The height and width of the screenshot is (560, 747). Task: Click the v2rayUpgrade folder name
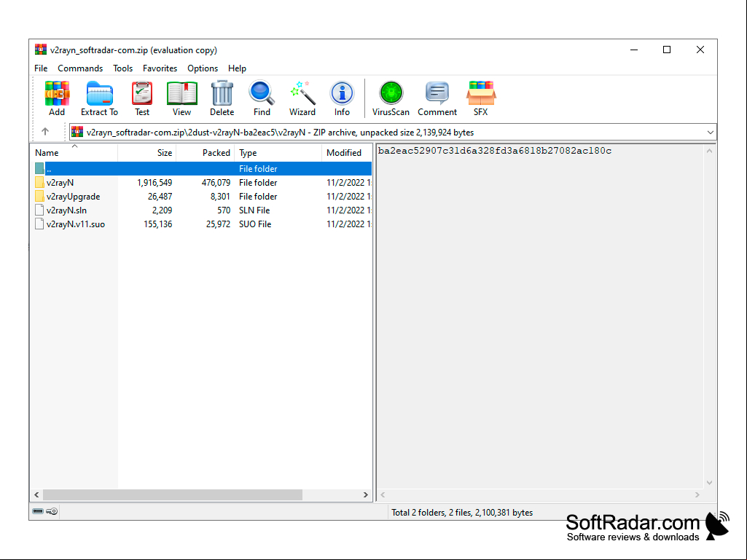(x=74, y=196)
